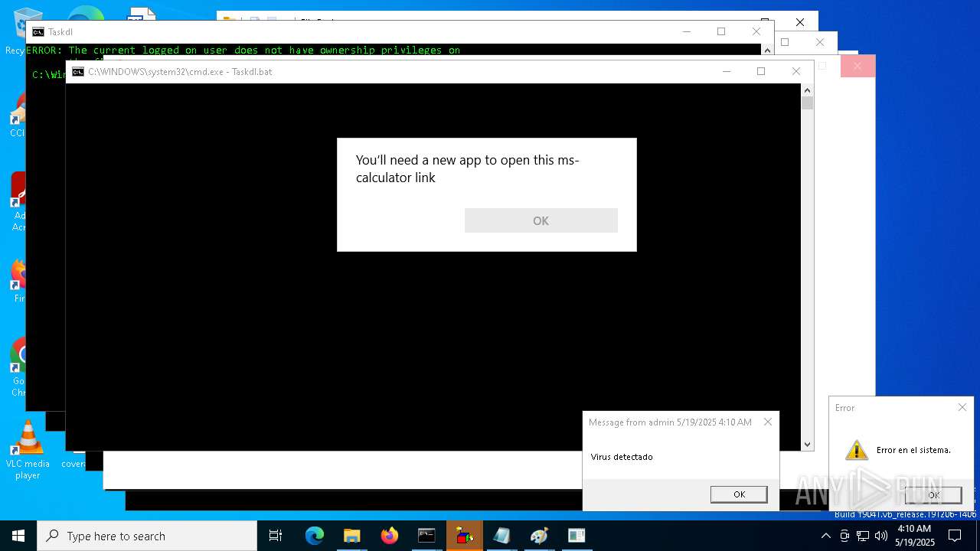980x551 pixels.
Task: Maximize the Taskdl.bat cmd window
Action: (x=761, y=71)
